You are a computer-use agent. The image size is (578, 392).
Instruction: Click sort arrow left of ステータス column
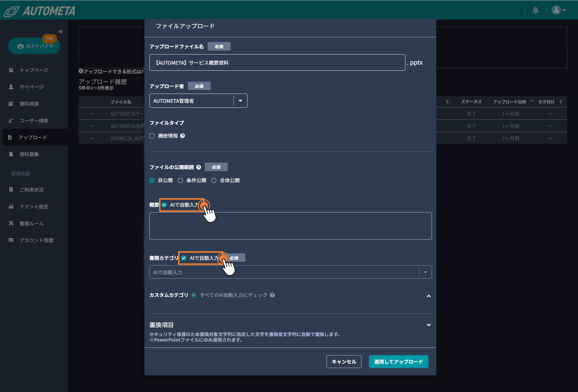(x=447, y=101)
